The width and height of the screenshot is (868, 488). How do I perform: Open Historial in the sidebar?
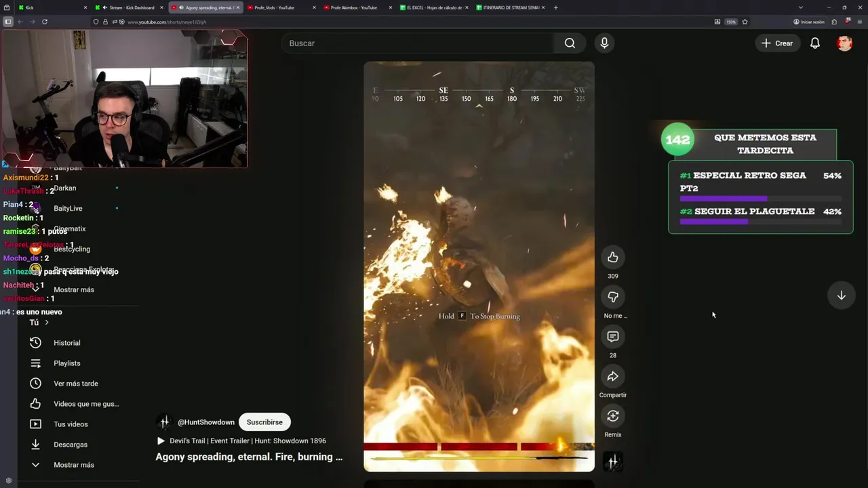(x=66, y=343)
